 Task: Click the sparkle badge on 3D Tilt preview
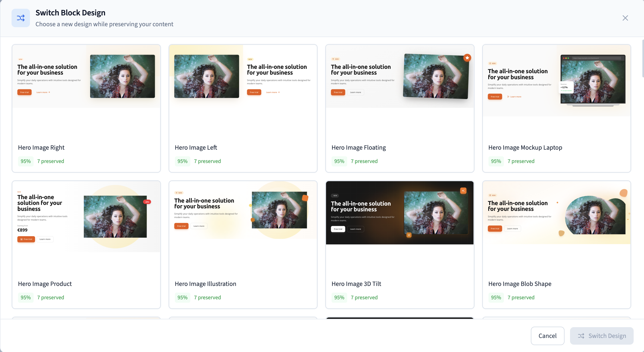pos(463,191)
